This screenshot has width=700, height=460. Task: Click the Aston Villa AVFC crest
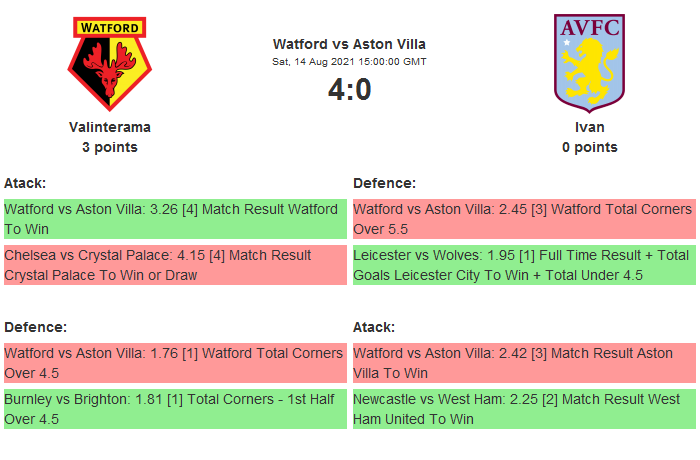point(589,62)
